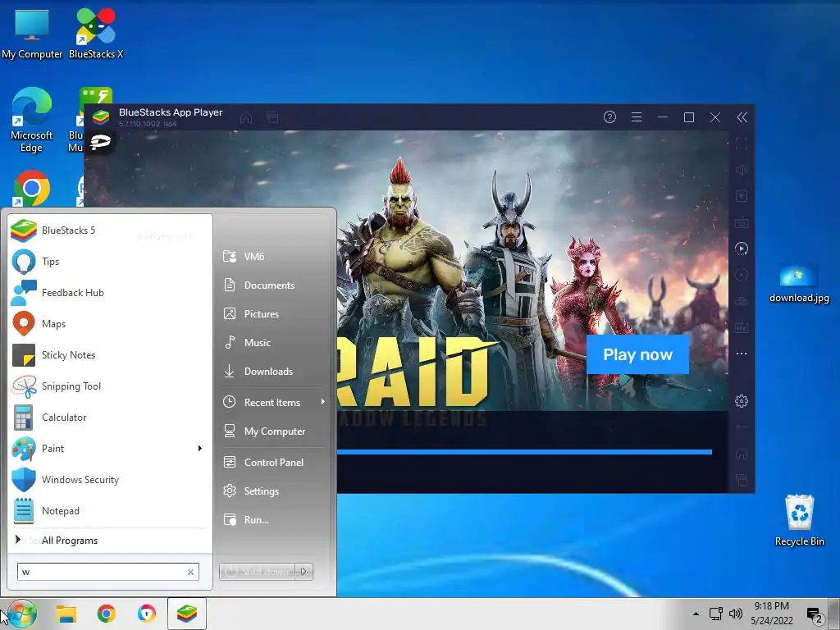Open Control Panel from Start menu

[273, 463]
